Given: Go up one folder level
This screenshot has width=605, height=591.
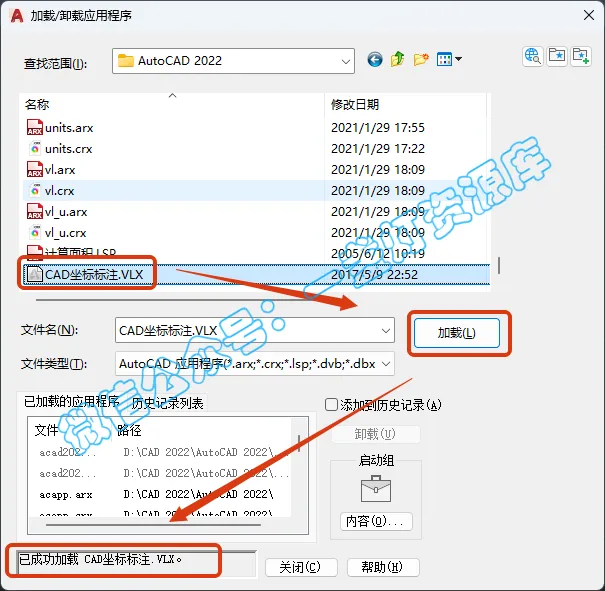Looking at the screenshot, I should point(397,59).
